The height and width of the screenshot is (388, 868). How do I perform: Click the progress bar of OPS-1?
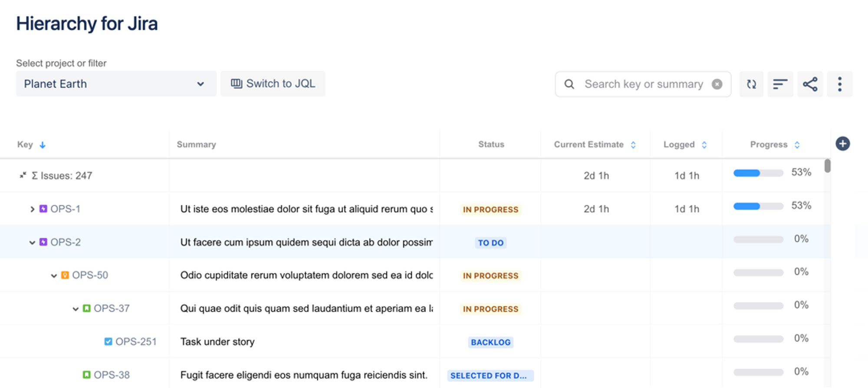pyautogui.click(x=758, y=207)
